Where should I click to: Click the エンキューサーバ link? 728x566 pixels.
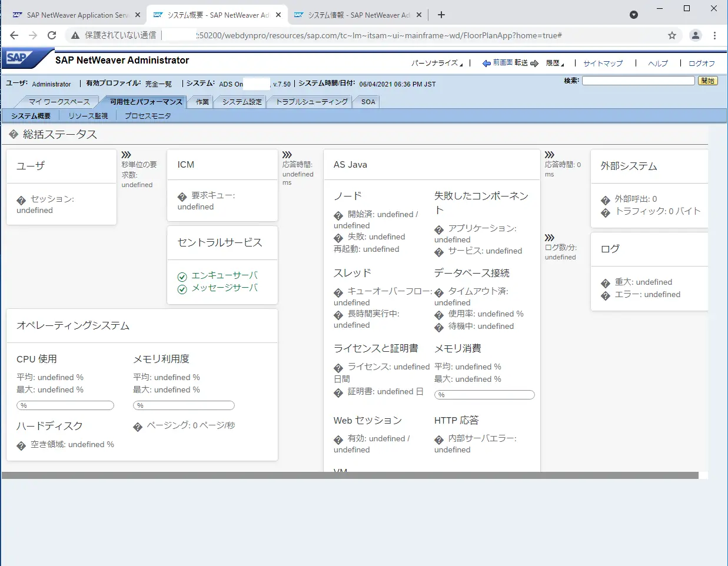coord(225,275)
